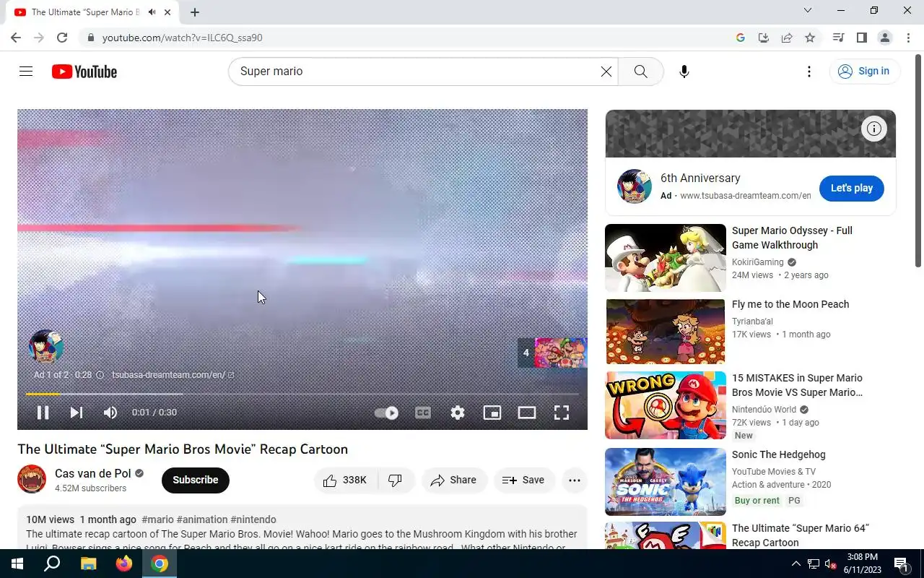
Task: Click the Sign in button
Action: 864,71
